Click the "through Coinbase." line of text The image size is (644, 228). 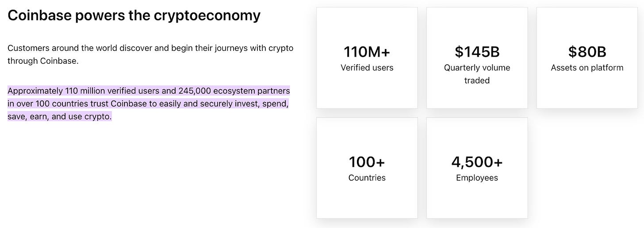(43, 61)
